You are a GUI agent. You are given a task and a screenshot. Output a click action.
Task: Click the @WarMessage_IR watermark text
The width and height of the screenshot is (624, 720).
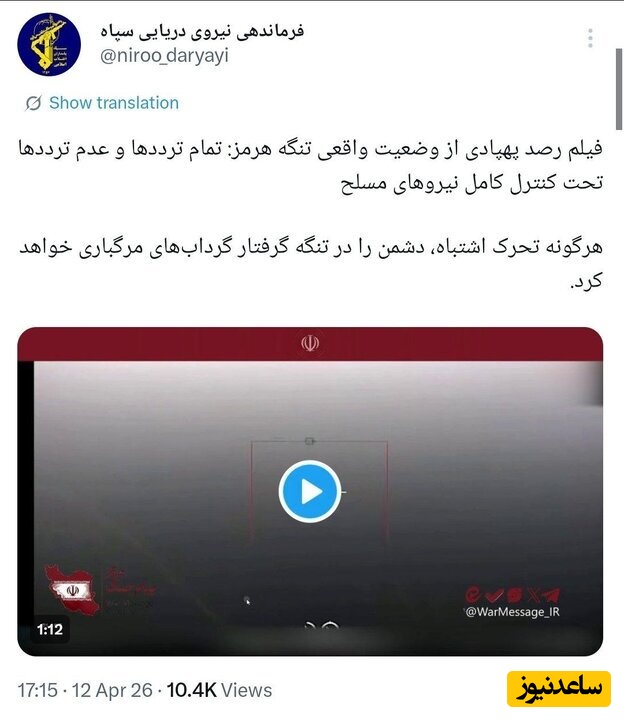point(512,612)
